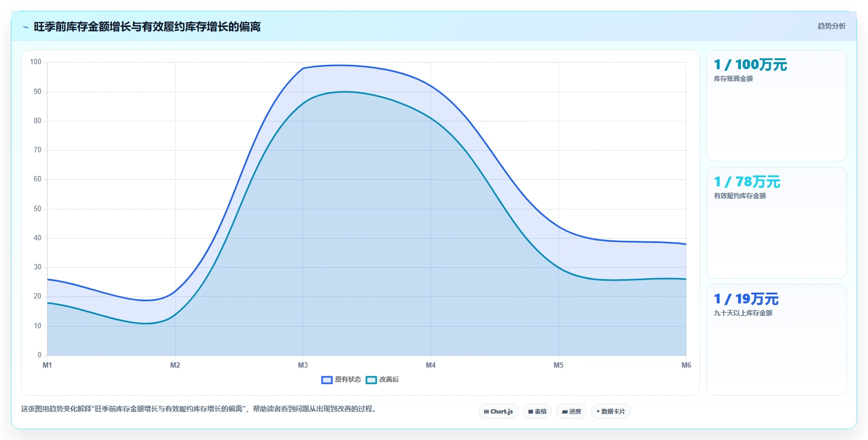This screenshot has height=440, width=868.
Task: Toggle the 原有状态 legend entry
Action: tap(341, 380)
